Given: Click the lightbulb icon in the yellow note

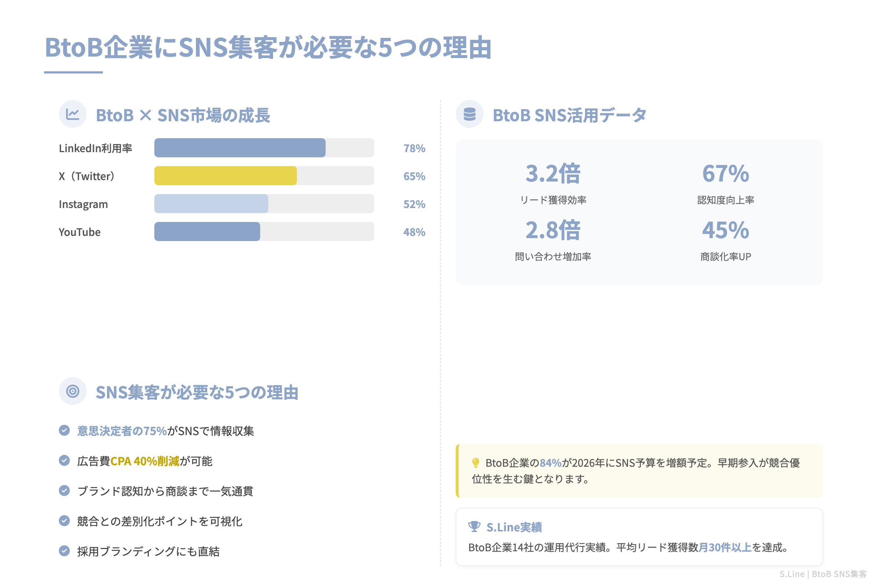Looking at the screenshot, I should 476,463.
